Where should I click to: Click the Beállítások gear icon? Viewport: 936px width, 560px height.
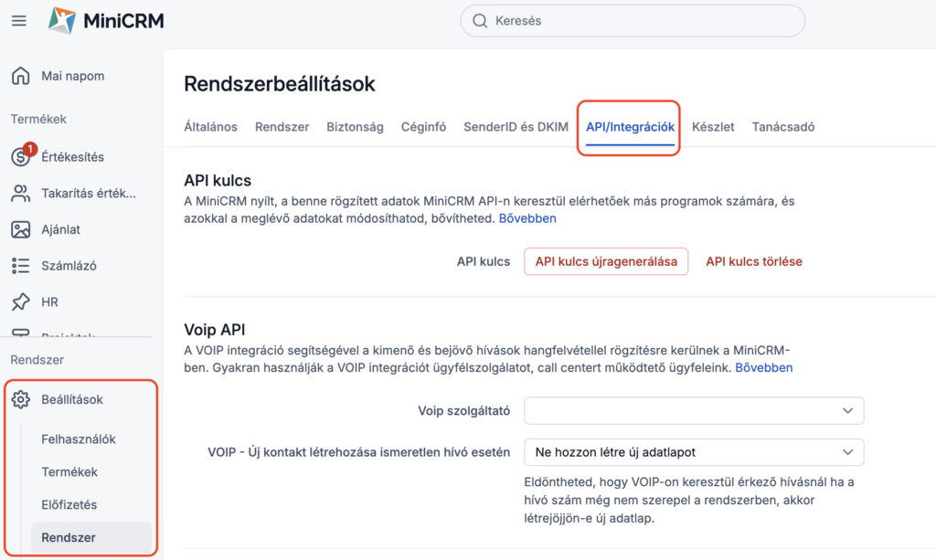[20, 399]
